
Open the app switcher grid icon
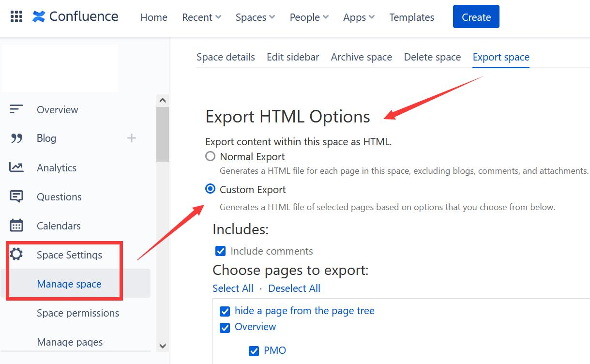16,17
